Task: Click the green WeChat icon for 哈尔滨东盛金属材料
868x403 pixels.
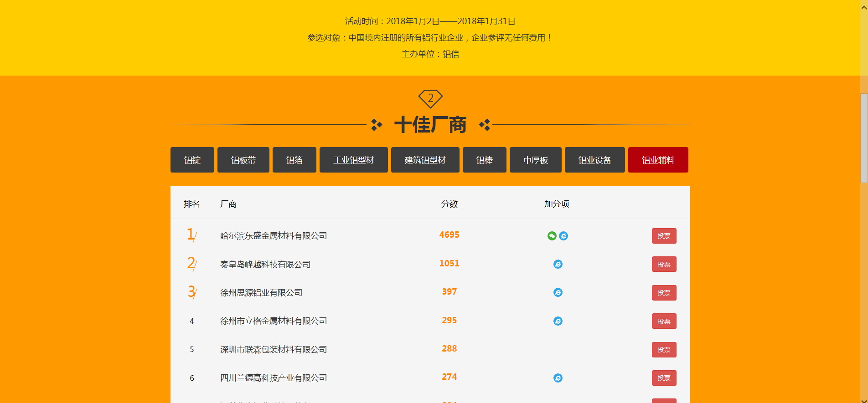Action: (x=552, y=236)
